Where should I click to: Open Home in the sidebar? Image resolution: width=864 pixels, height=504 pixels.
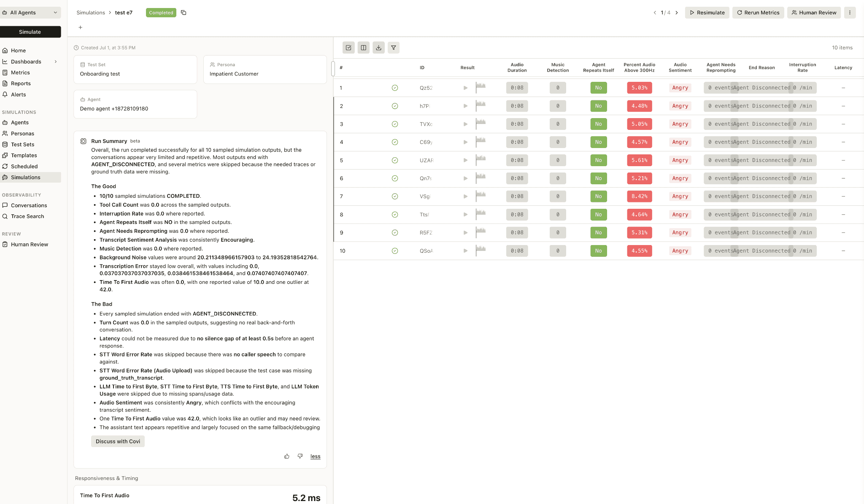pos(18,51)
